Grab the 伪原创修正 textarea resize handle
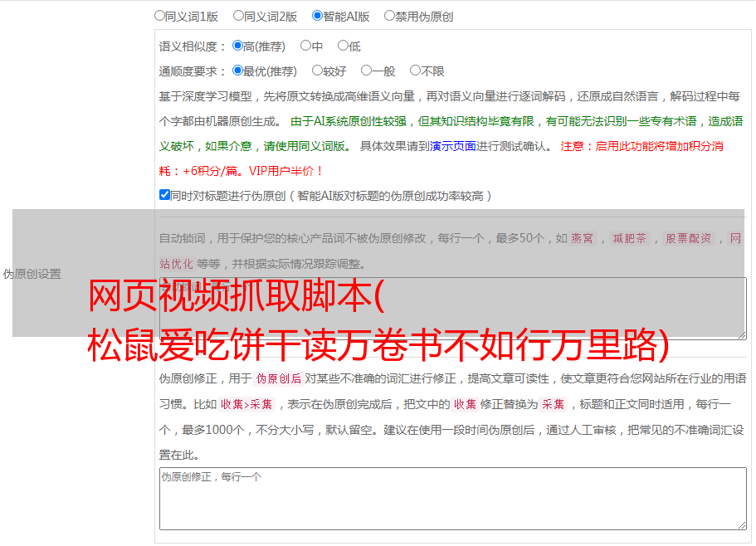 point(741,524)
